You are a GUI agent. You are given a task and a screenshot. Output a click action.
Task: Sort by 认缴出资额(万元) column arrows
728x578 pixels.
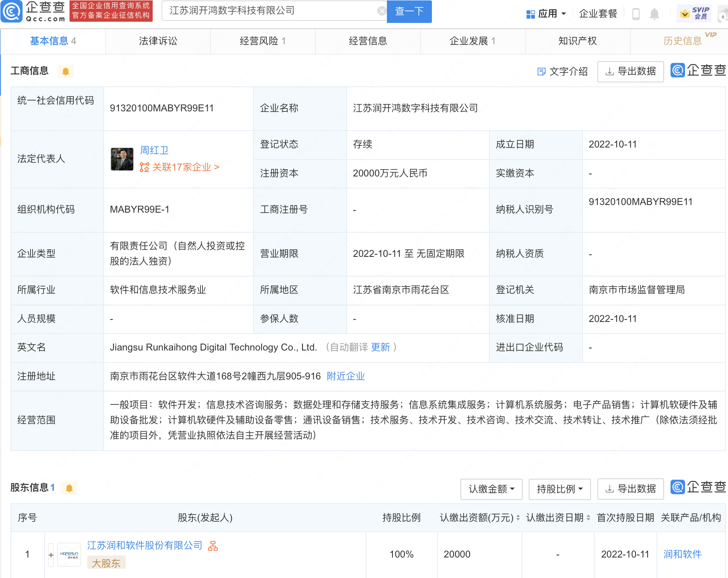(518, 518)
